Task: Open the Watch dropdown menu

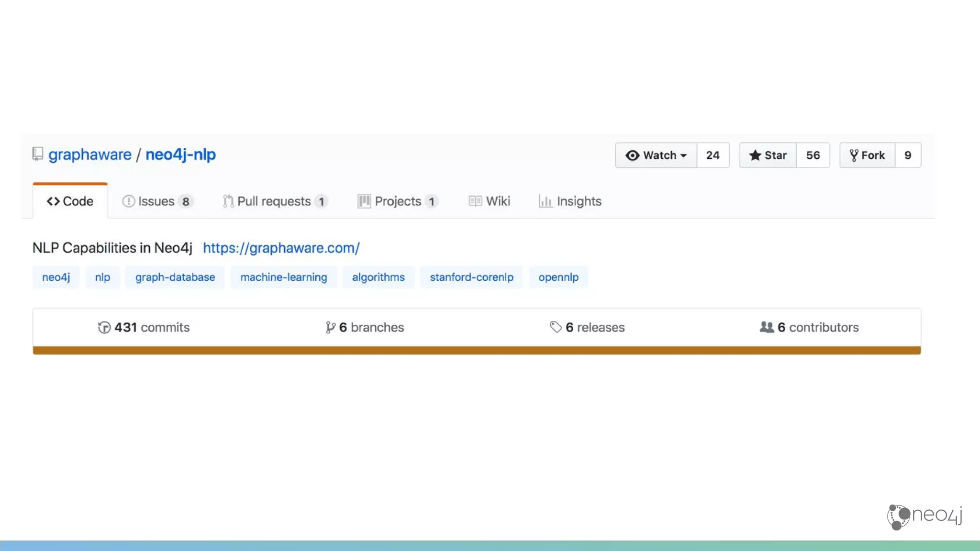Action: [x=656, y=155]
